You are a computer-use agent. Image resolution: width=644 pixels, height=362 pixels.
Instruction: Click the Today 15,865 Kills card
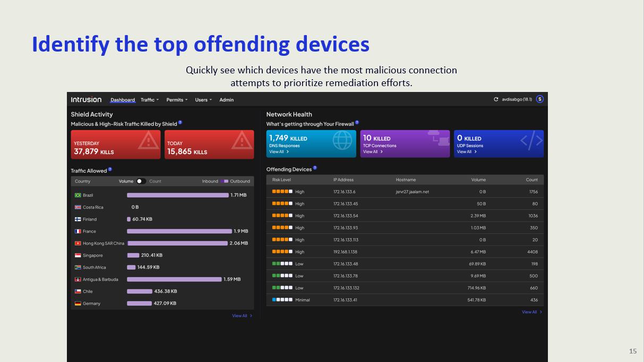tap(209, 145)
